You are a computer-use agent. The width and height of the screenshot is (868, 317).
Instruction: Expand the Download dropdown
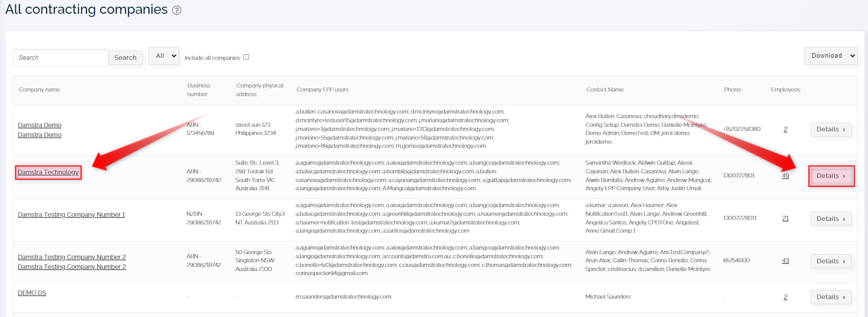pos(831,56)
